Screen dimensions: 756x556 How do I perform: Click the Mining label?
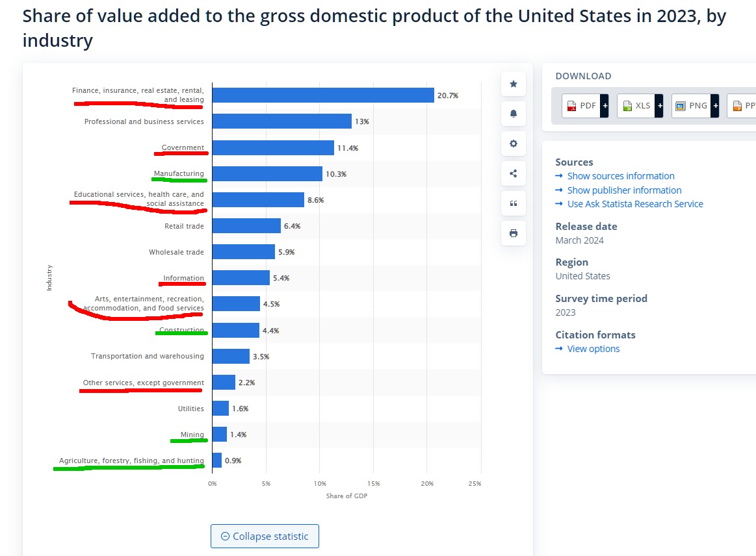[192, 435]
